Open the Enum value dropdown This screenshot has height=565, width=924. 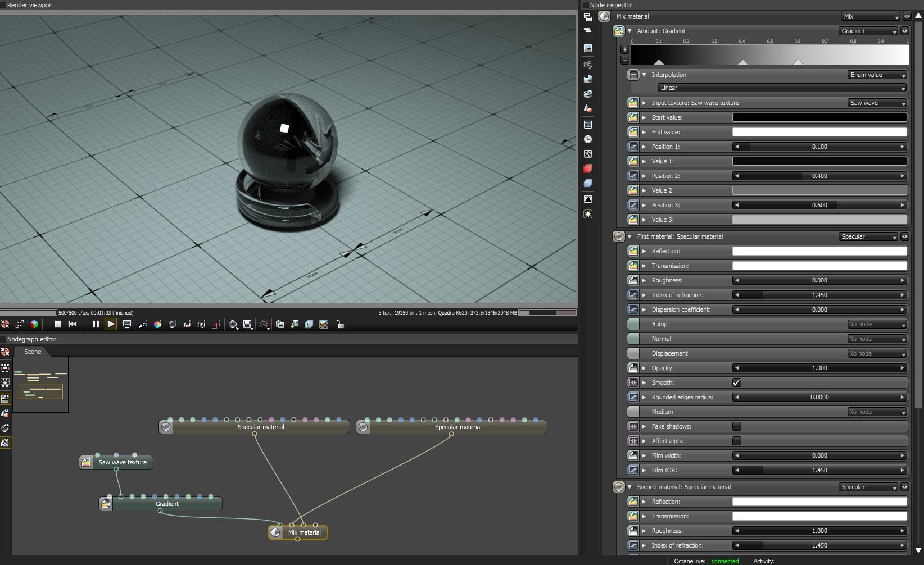877,75
